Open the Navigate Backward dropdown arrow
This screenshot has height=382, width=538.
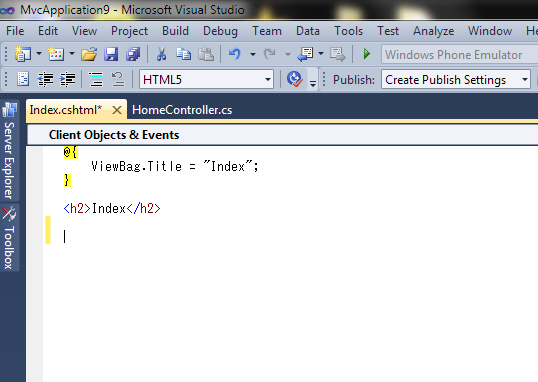click(x=321, y=54)
